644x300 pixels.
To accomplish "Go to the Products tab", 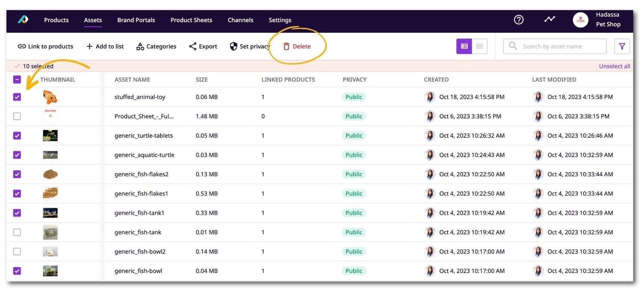I will tap(56, 20).
